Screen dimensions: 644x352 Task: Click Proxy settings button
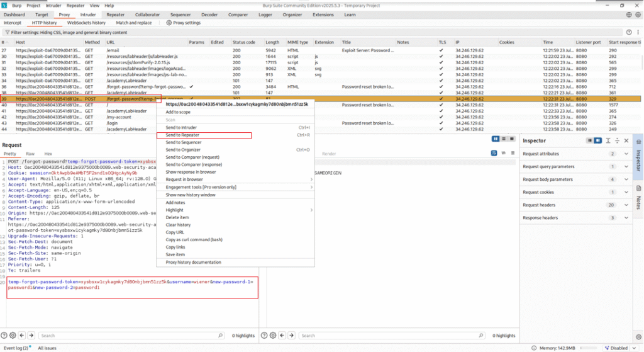tap(183, 23)
